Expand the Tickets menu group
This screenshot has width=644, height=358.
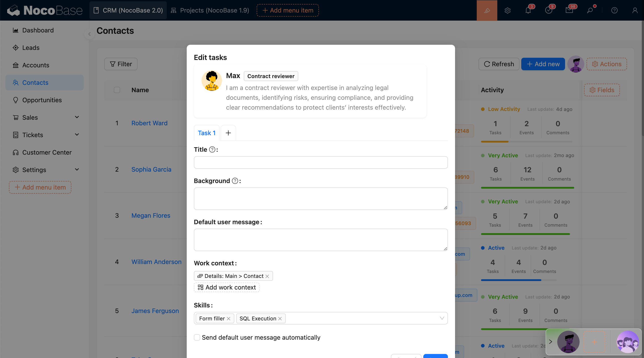77,135
